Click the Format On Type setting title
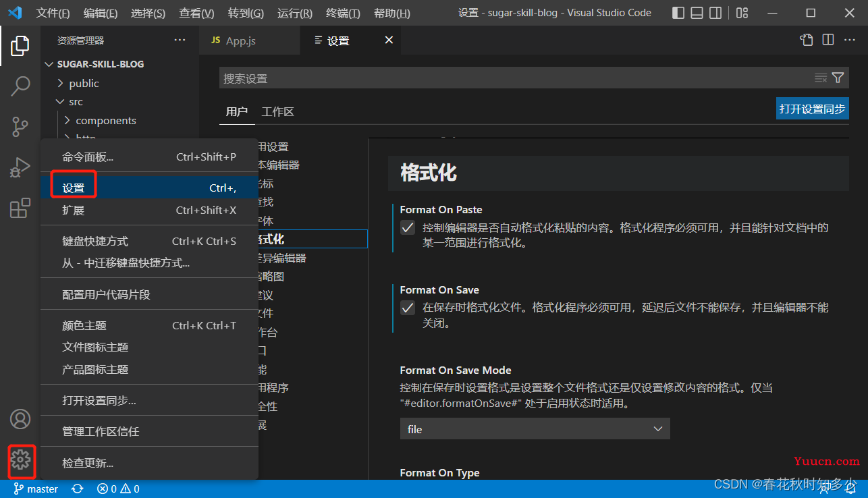Viewport: 868px width, 498px height. pos(439,472)
